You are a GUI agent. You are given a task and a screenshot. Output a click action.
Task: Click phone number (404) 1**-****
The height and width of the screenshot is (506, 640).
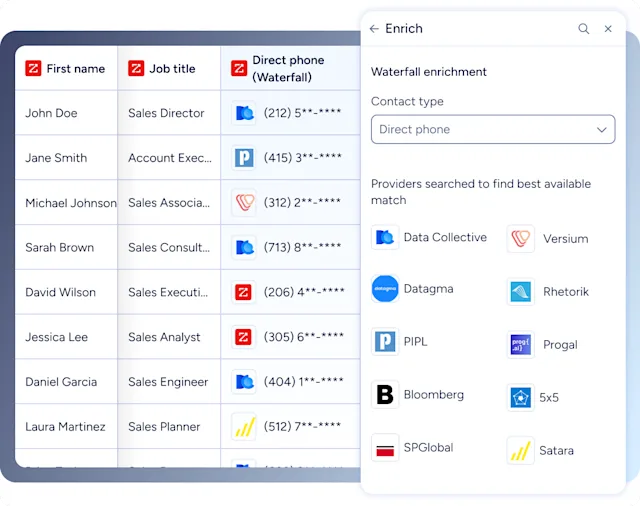click(304, 381)
